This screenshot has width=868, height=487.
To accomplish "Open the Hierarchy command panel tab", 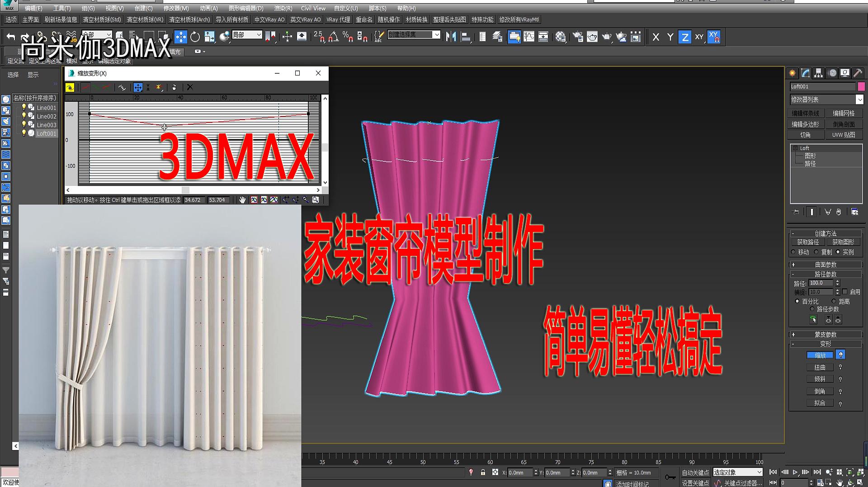I will point(818,73).
